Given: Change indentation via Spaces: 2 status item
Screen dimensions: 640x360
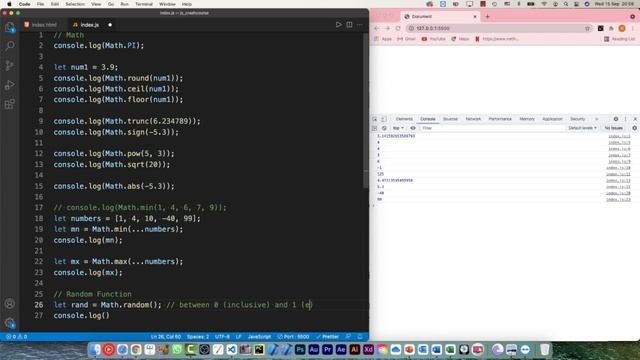Looking at the screenshot, I should (x=198, y=337).
